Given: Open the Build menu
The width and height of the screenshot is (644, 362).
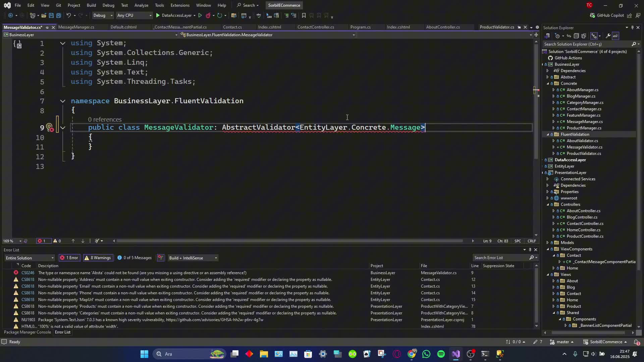Looking at the screenshot, I should click(91, 5).
